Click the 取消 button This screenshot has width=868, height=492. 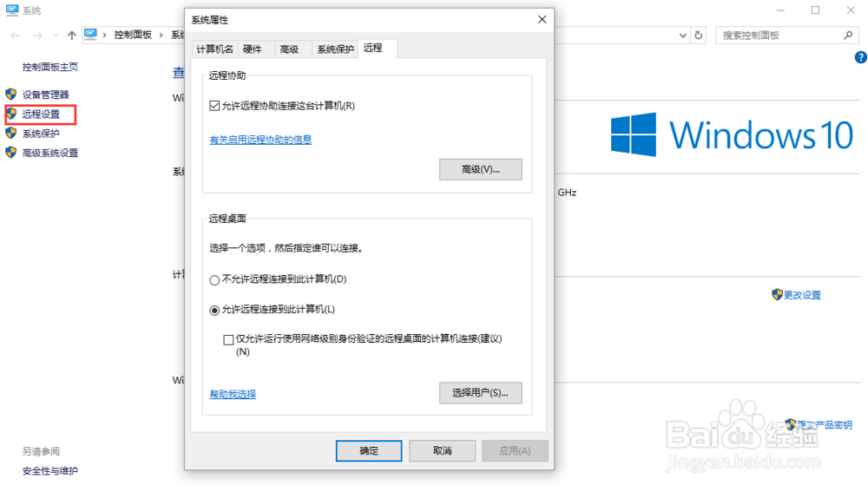point(443,450)
